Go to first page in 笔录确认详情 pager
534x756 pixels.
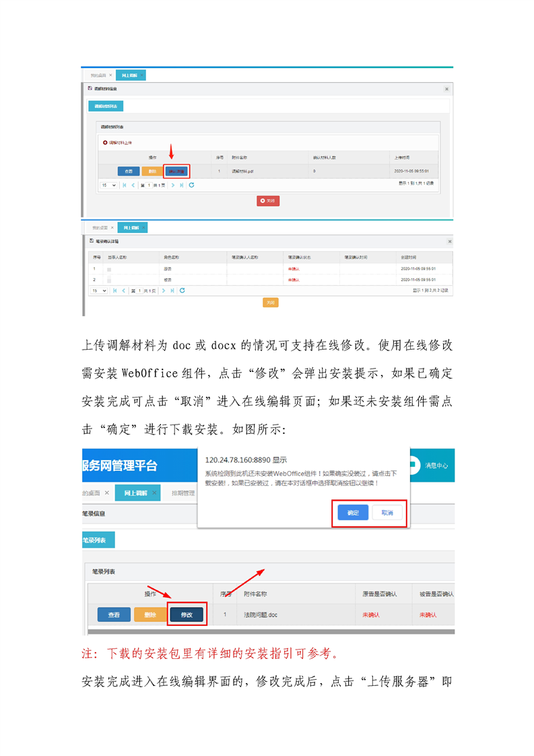click(114, 290)
